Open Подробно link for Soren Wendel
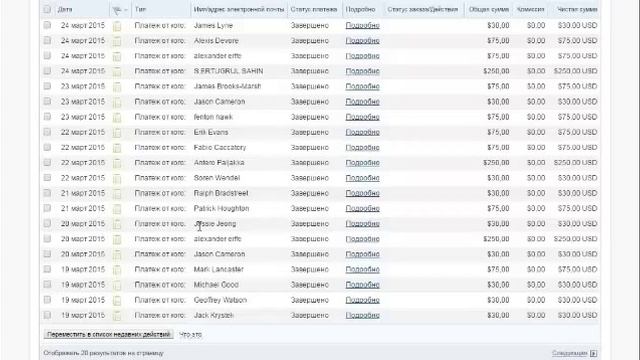 click(362, 178)
